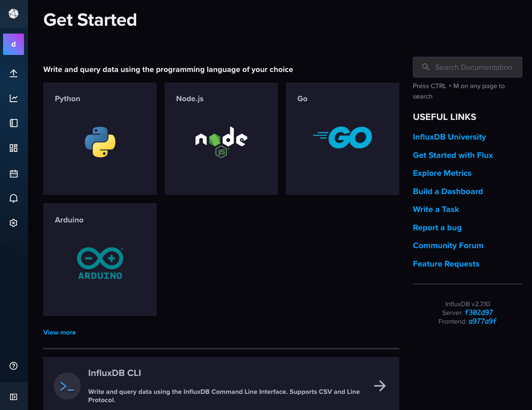Viewport: 532px width, 410px height.
Task: Click the InfluxDB CLI description text
Action: tap(224, 396)
